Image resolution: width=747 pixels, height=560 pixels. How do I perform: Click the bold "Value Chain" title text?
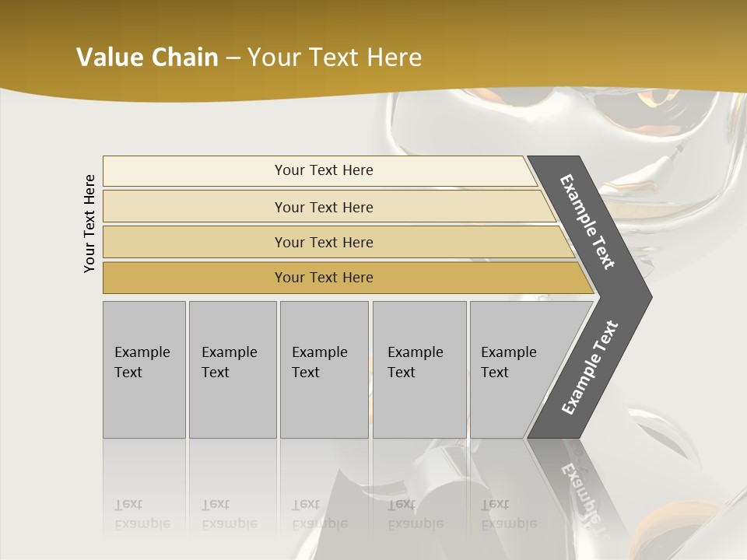pyautogui.click(x=147, y=58)
